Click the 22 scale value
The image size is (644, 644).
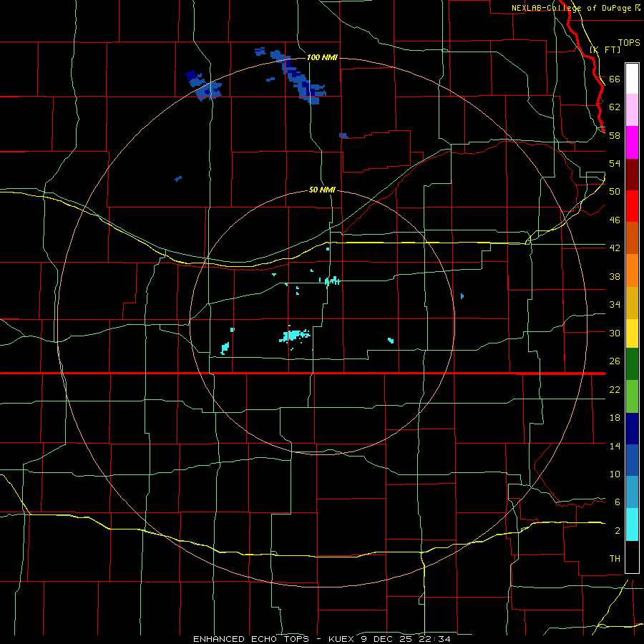pyautogui.click(x=615, y=389)
